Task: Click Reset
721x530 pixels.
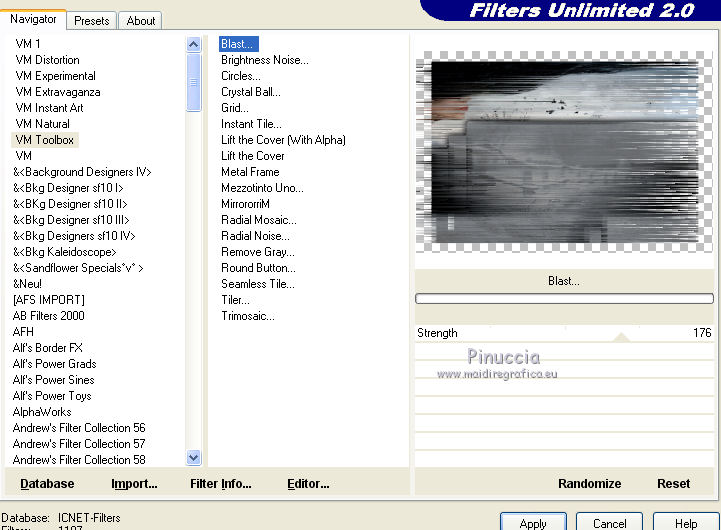Action: coord(673,484)
